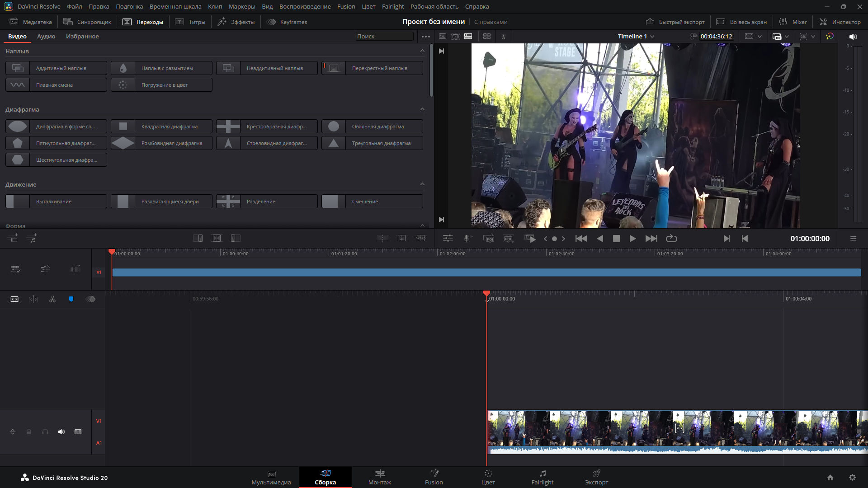Click the Быстрый экспорт button
The height and width of the screenshot is (488, 868).
pyautogui.click(x=675, y=22)
